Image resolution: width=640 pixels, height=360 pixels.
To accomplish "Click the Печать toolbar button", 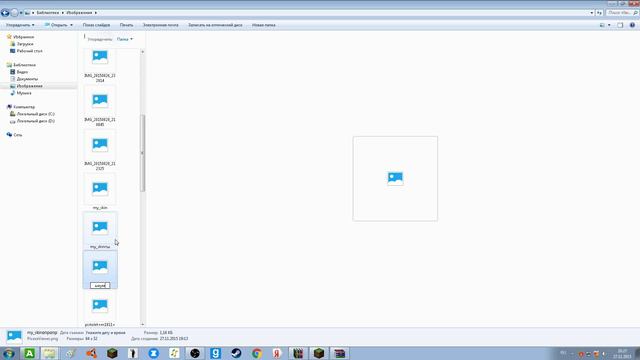I will pos(127,25).
